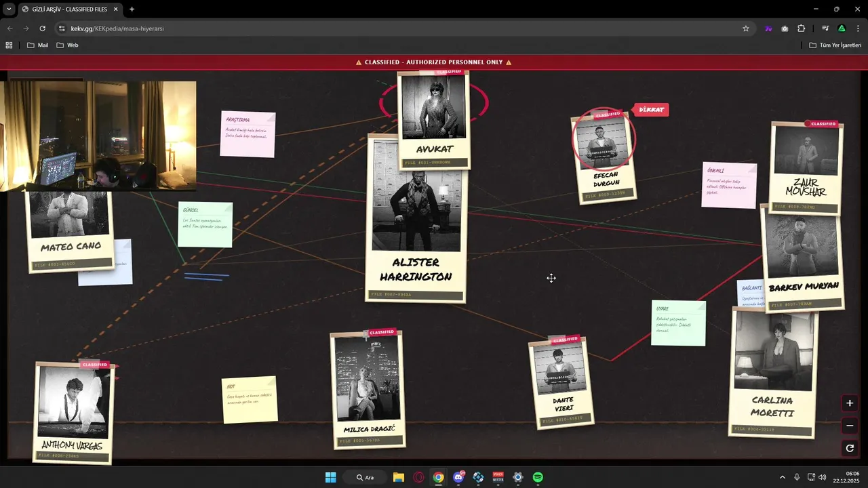Image resolution: width=868 pixels, height=488 pixels.
Task: Open the Dante Vieri file card
Action: pyautogui.click(x=562, y=382)
